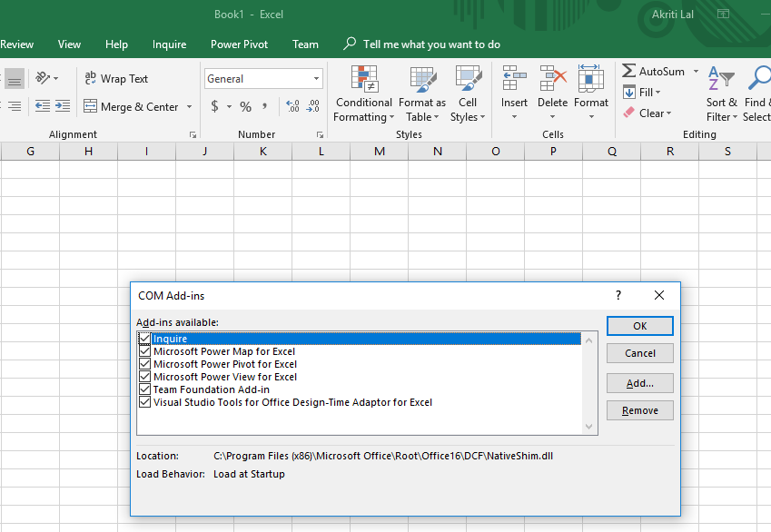Uncheck the Inquire add-in checkbox
The height and width of the screenshot is (532, 771).
pyautogui.click(x=144, y=339)
